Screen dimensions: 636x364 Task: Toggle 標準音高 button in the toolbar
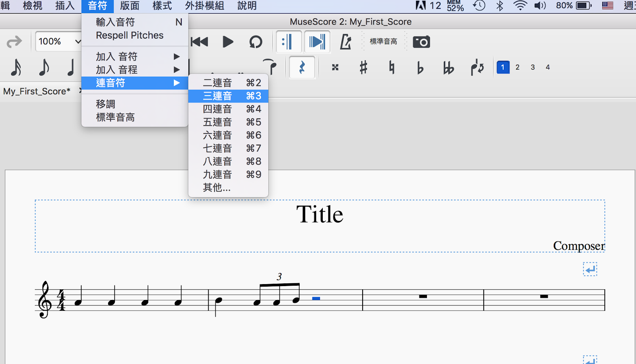[383, 42]
